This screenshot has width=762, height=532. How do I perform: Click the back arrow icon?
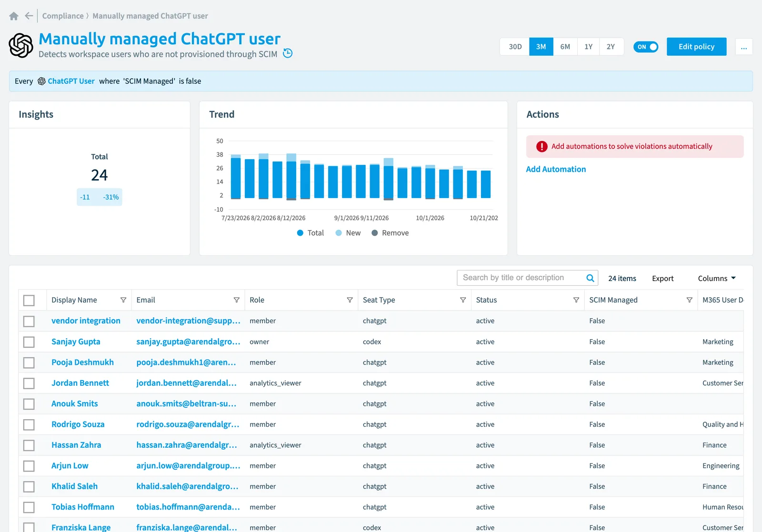[x=29, y=16]
